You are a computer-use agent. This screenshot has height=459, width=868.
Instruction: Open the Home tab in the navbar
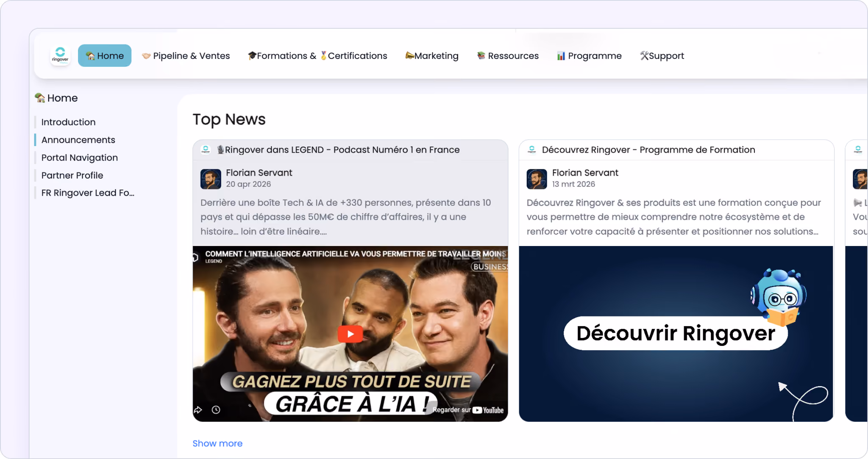coord(105,55)
